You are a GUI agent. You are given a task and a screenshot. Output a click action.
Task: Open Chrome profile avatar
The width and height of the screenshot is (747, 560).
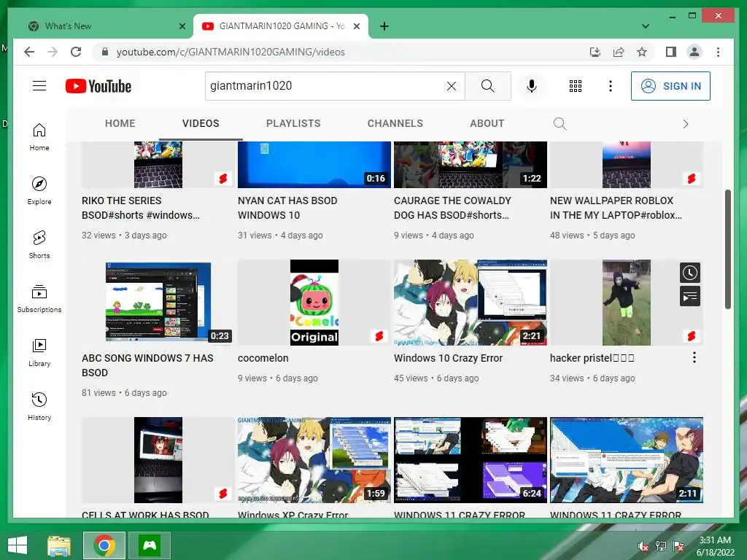694,52
